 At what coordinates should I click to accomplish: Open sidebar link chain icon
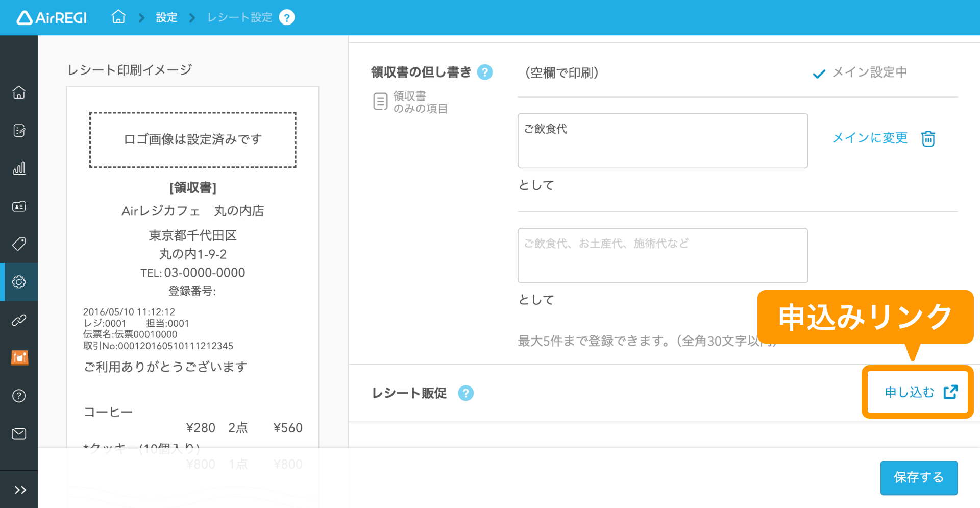pos(19,320)
